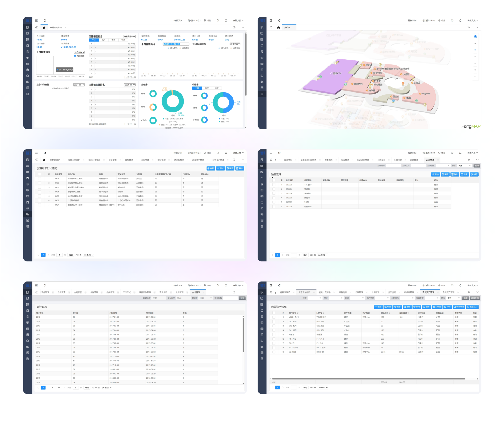This screenshot has height=426, width=504.
Task: Check the row checkbox for asset YSL01 系列
Action: pos(274,317)
